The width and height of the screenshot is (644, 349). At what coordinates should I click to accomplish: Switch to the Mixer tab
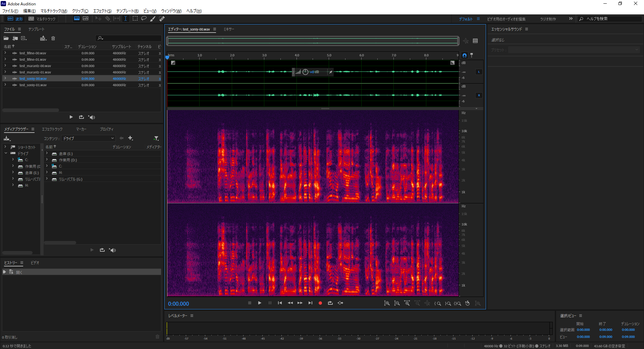229,29
